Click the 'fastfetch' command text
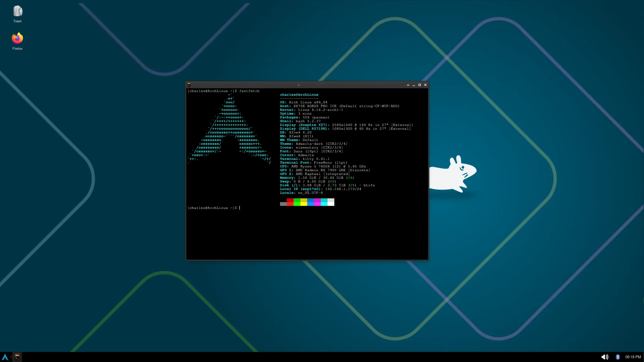Screen dimensions: 644x362 (x=249, y=91)
